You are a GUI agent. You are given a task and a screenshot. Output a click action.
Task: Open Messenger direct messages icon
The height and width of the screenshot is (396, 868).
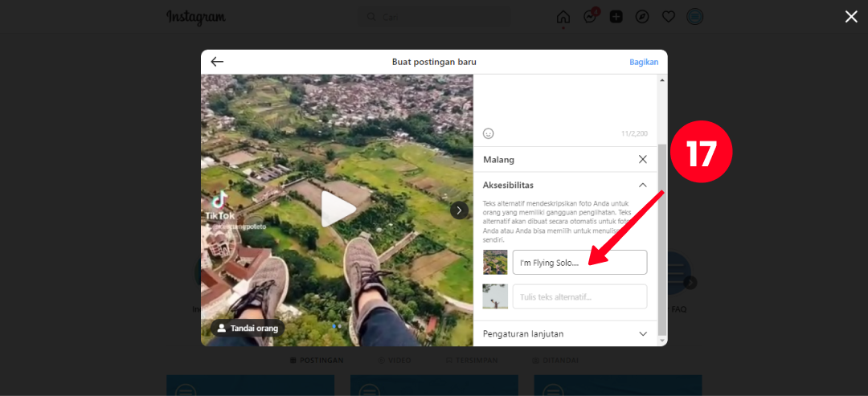coord(590,17)
